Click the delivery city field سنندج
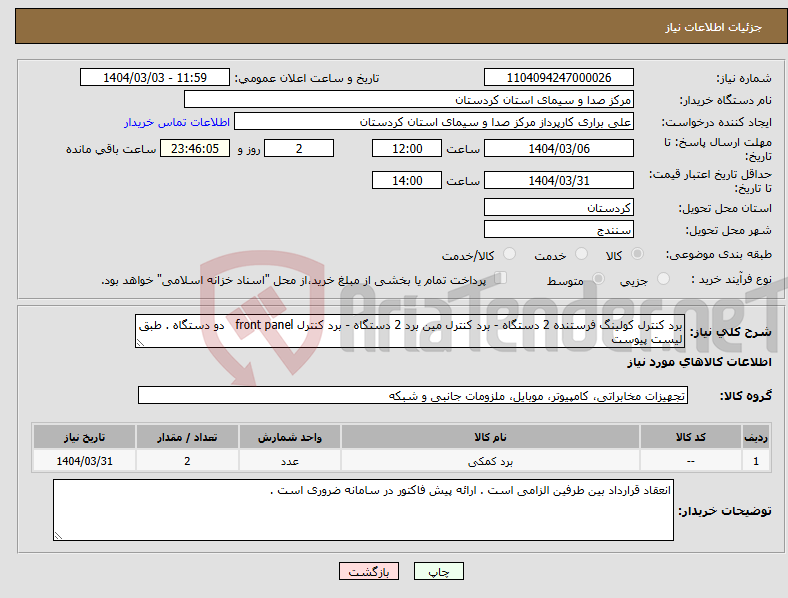Screen dimensions: 788x598 tap(558, 229)
